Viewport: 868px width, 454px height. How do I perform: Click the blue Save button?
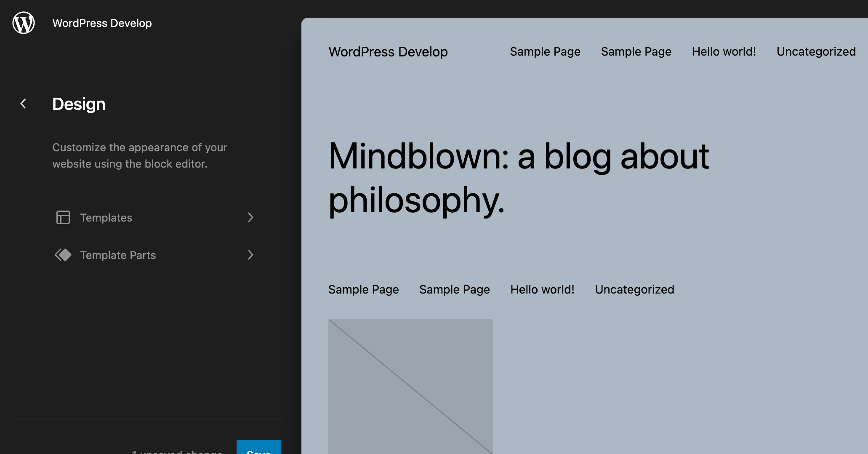(x=259, y=447)
